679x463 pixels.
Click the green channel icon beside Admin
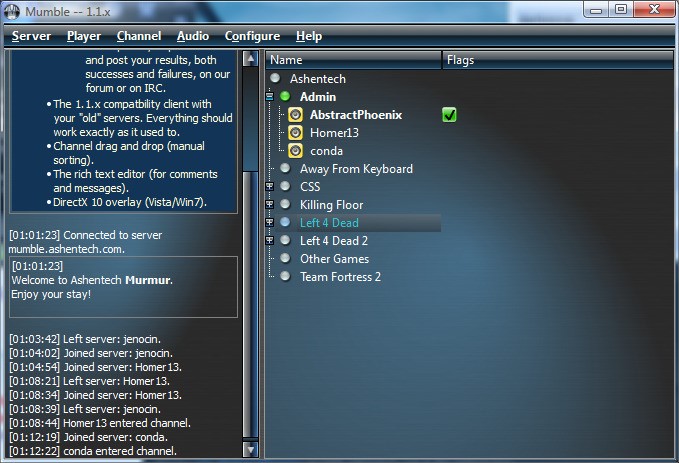tap(285, 96)
